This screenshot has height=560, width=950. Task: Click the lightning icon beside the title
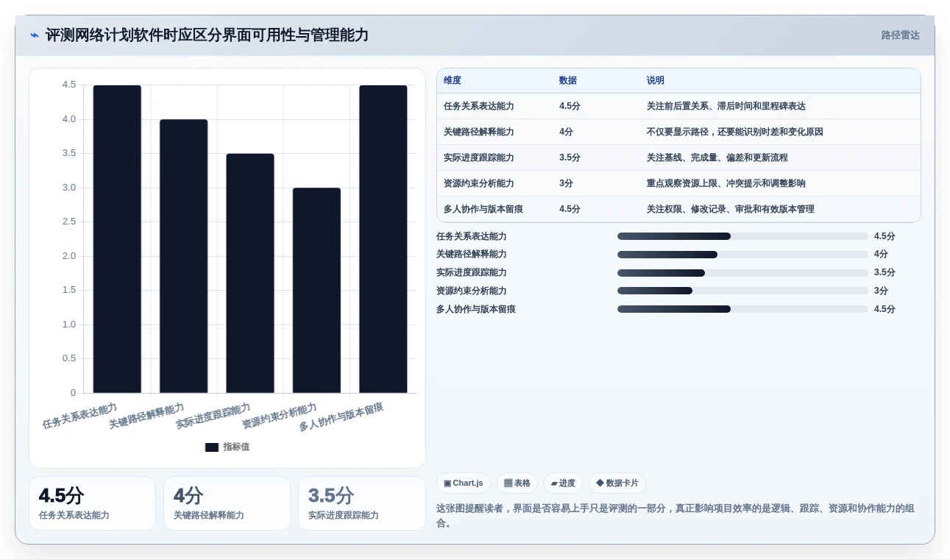pos(35,35)
